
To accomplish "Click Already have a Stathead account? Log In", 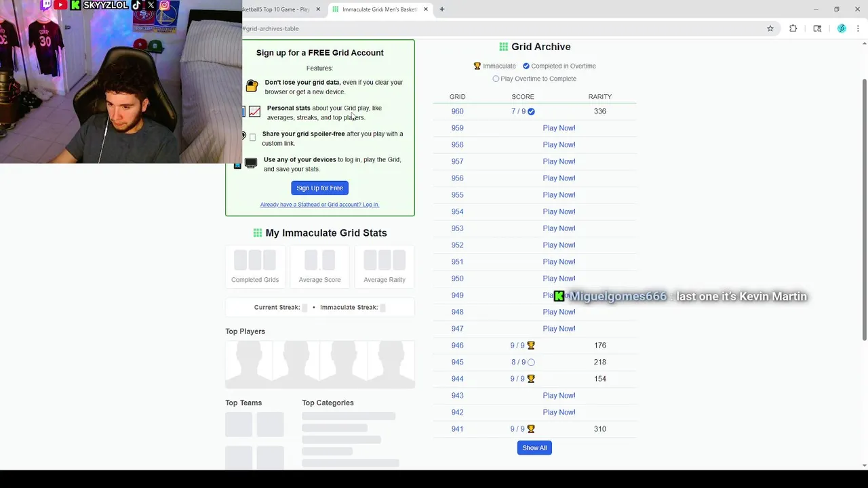I will click(x=319, y=205).
